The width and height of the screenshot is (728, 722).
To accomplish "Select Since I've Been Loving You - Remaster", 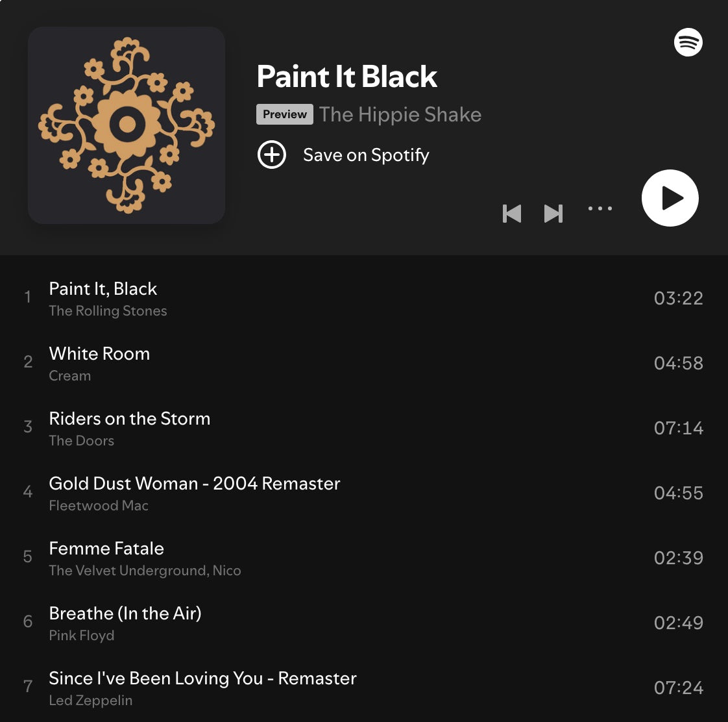I will 364,688.
